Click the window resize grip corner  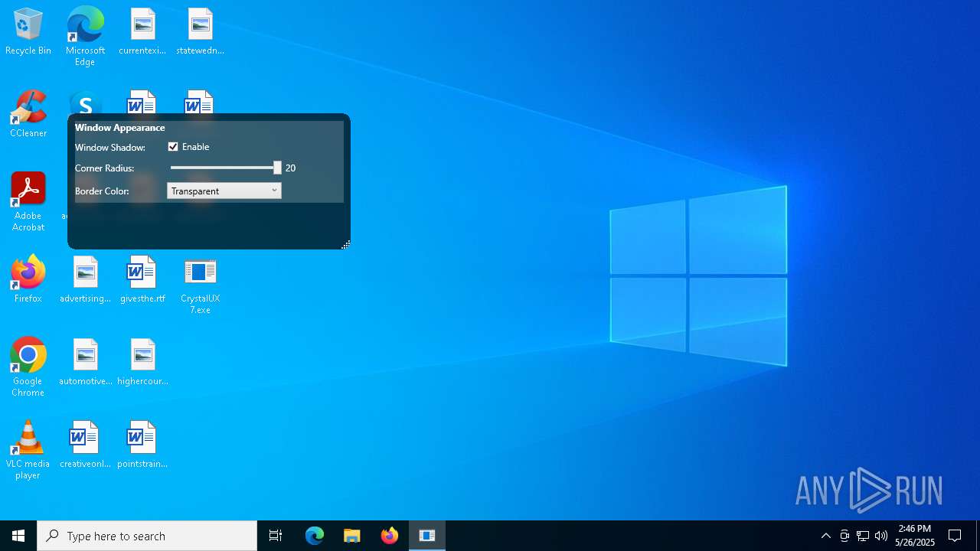pos(345,244)
